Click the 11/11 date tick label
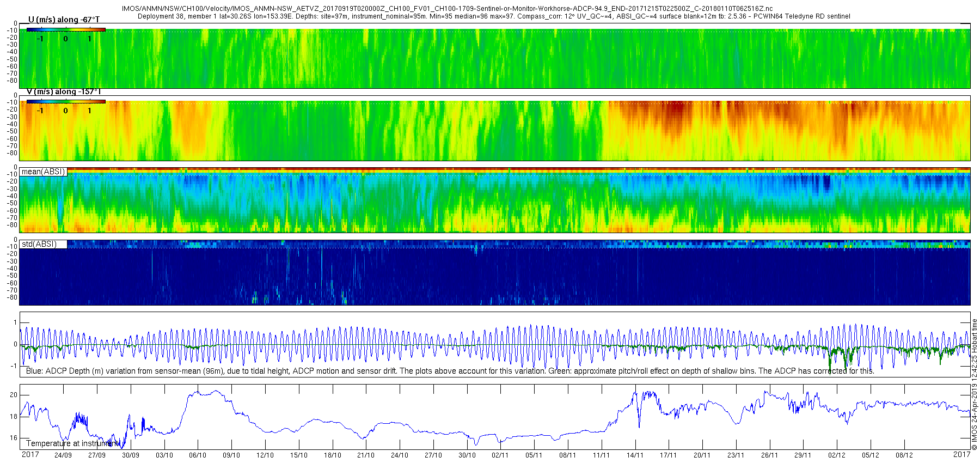Image resolution: width=980 pixels, height=463 pixels. click(x=601, y=455)
